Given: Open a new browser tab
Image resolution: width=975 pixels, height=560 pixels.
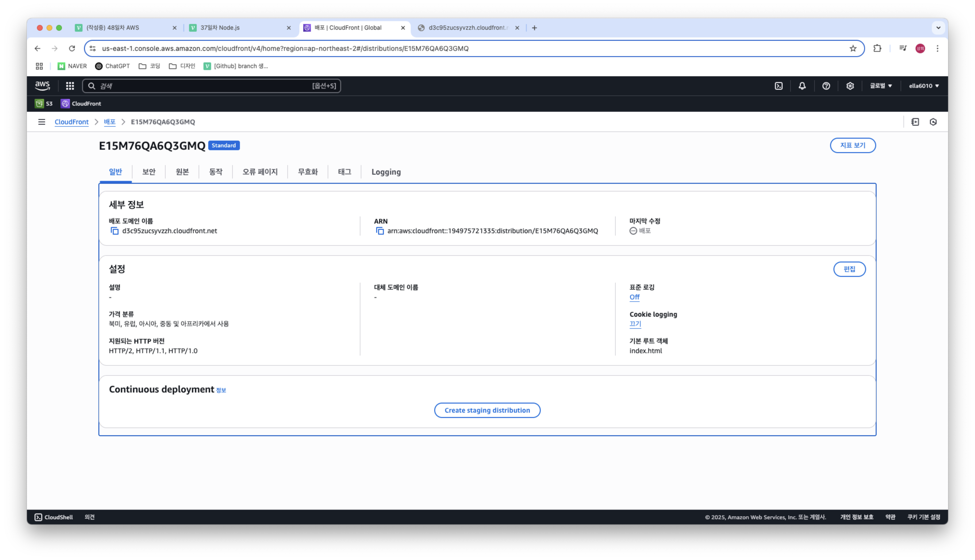Looking at the screenshot, I should pyautogui.click(x=534, y=28).
